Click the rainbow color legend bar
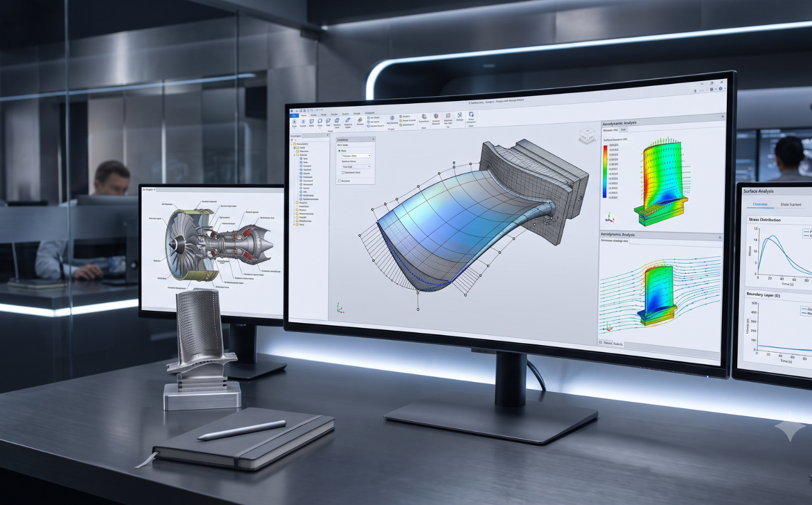 (605, 171)
